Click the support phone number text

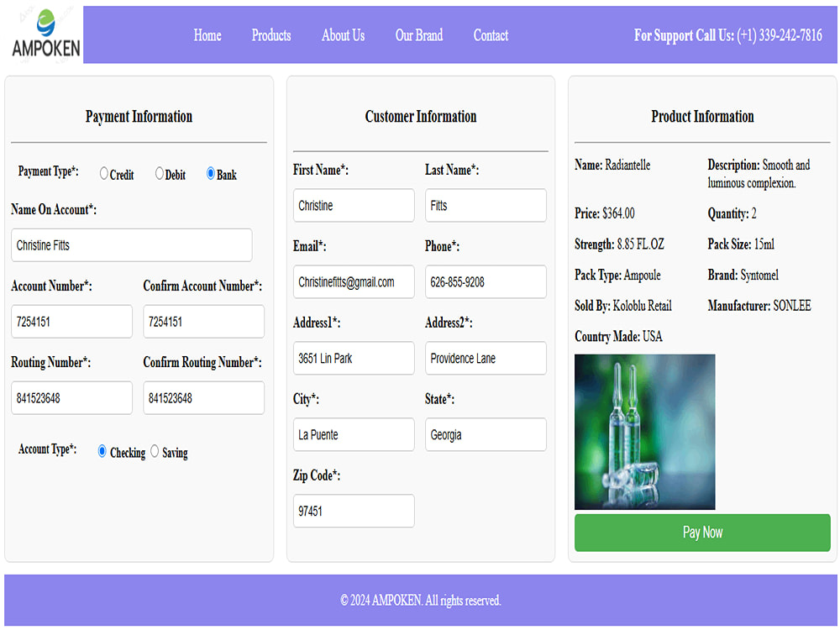728,35
